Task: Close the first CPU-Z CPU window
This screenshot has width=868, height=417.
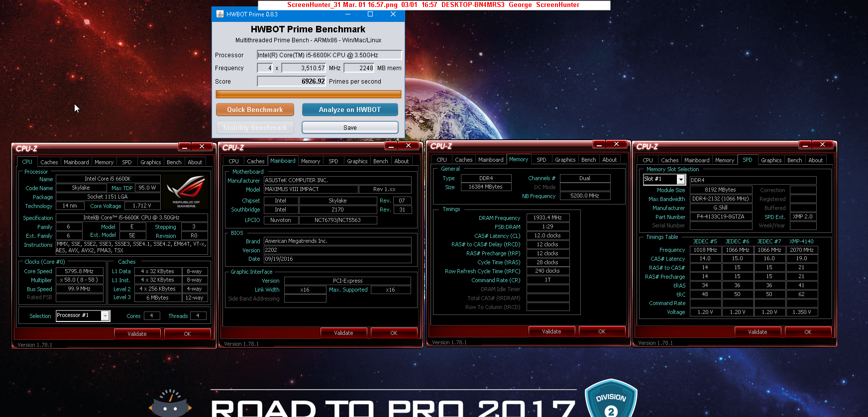Action: coord(202,146)
